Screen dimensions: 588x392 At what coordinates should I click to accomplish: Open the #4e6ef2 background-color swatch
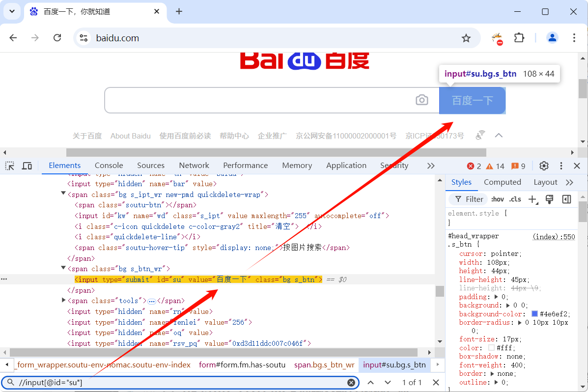point(535,313)
